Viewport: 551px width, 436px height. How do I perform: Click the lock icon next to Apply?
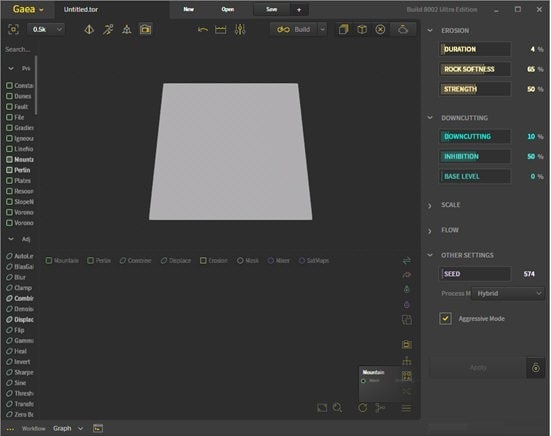click(x=536, y=368)
